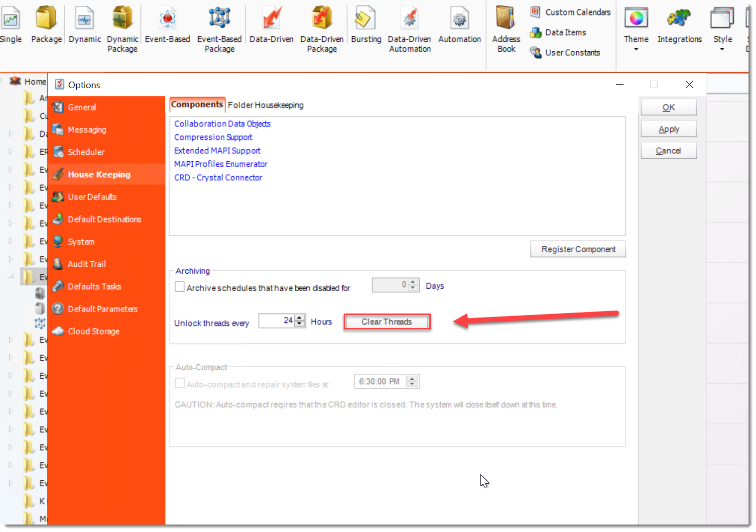Open the Scheduler options section
Viewport: 756px width, 532px height.
pyautogui.click(x=86, y=152)
